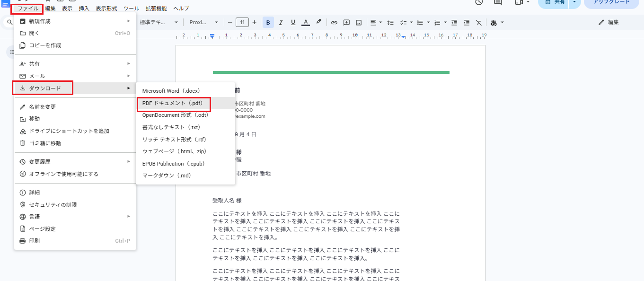
Task: Select 印刷 menu item
Action: coord(75,241)
